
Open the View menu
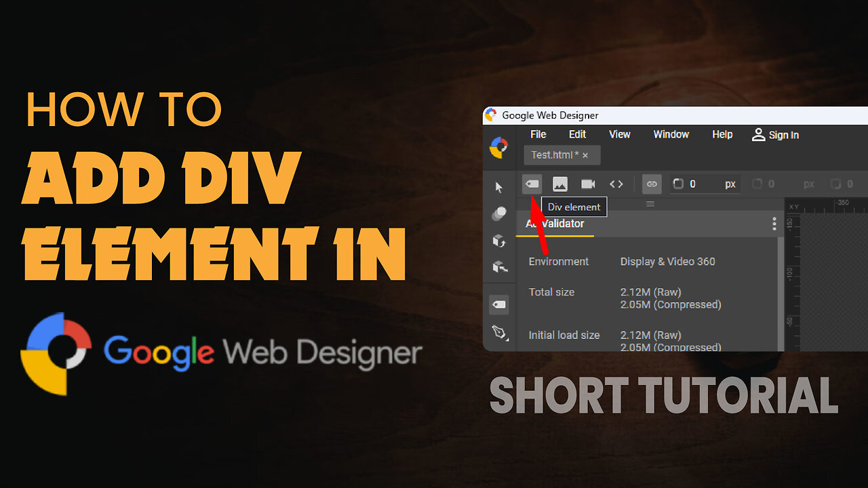[620, 134]
